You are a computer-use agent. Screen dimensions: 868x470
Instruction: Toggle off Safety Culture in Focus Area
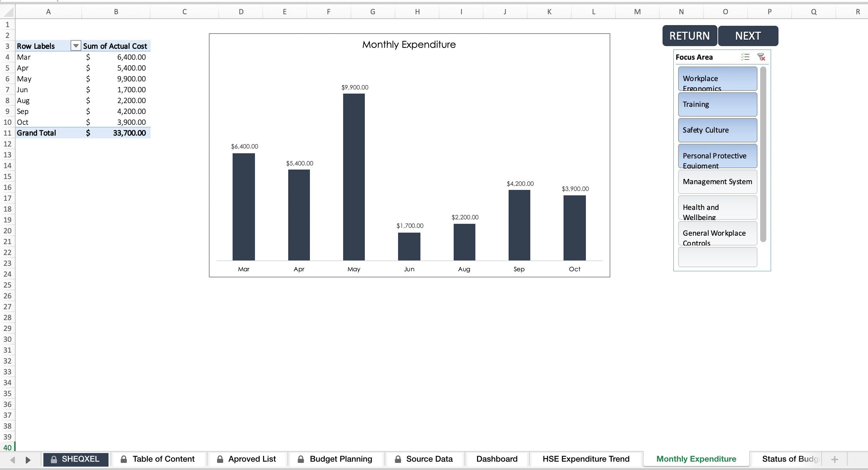coord(717,130)
